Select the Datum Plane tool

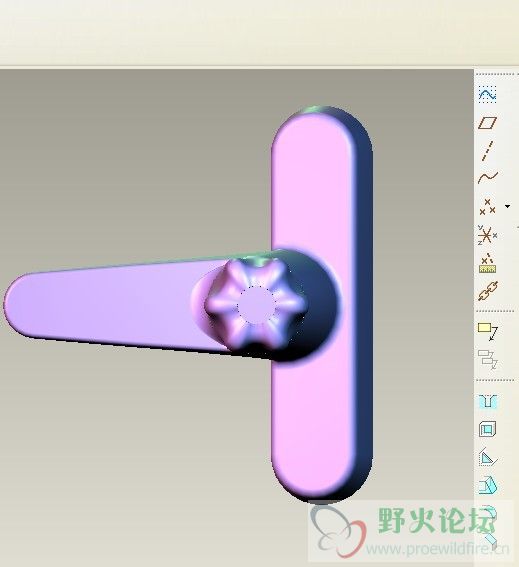[x=488, y=123]
